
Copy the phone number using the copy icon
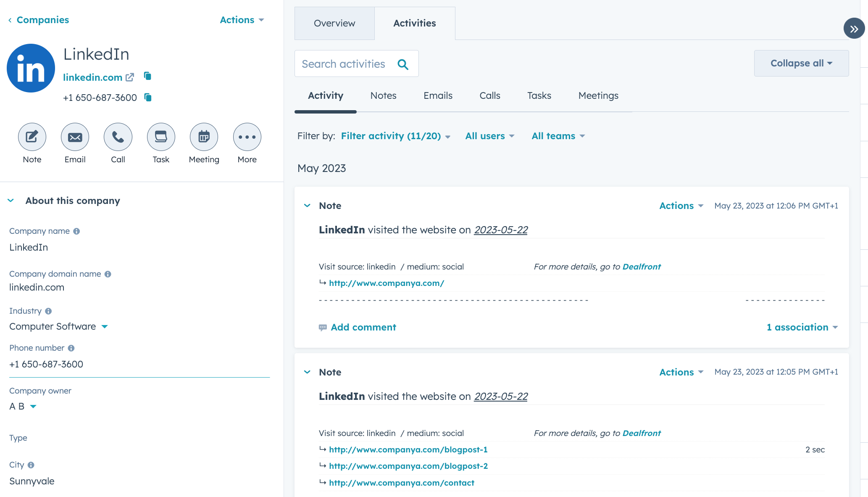click(x=147, y=97)
